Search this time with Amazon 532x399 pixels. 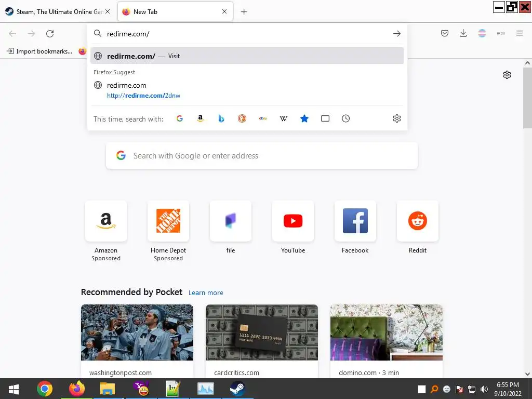(x=201, y=118)
